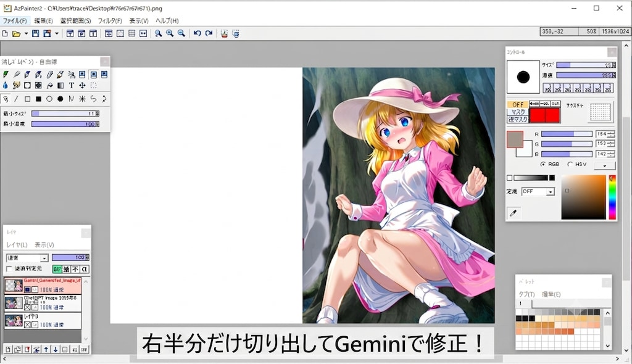Click inside the R color slider
This screenshot has width=632, height=364.
click(x=567, y=134)
